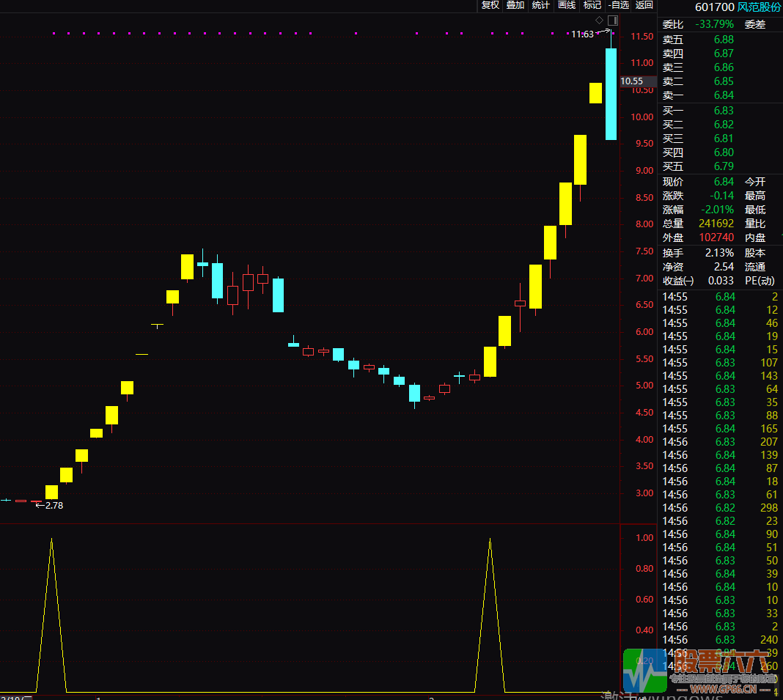Click the 委比 ratio value -33.79%
The height and width of the screenshot is (700, 783).
tap(713, 24)
